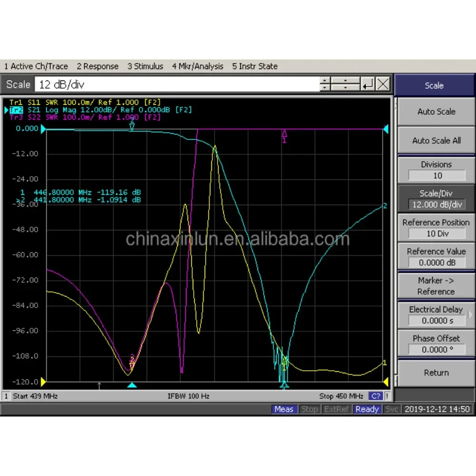This screenshot has width=476, height=476.
Task: Click the channel 1 number box
Action: tap(6, 396)
